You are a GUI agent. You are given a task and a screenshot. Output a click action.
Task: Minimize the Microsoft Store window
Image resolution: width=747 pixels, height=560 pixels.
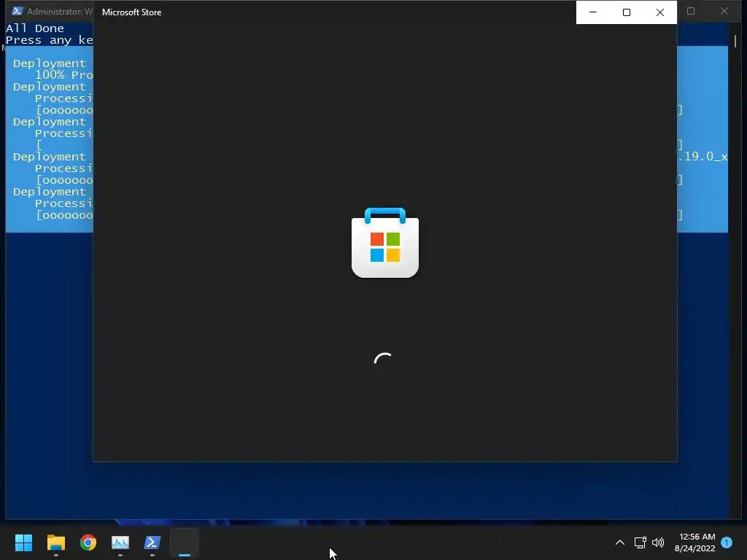coord(593,12)
